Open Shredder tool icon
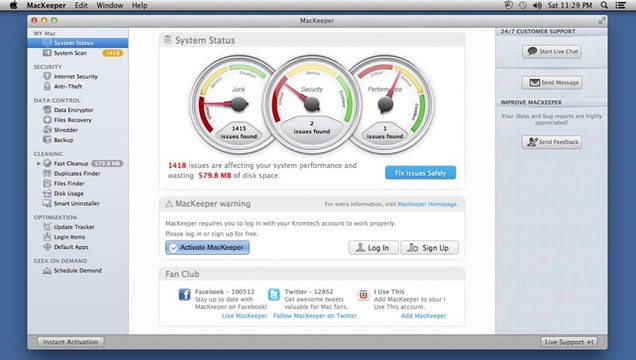The image size is (636, 360). click(x=47, y=130)
